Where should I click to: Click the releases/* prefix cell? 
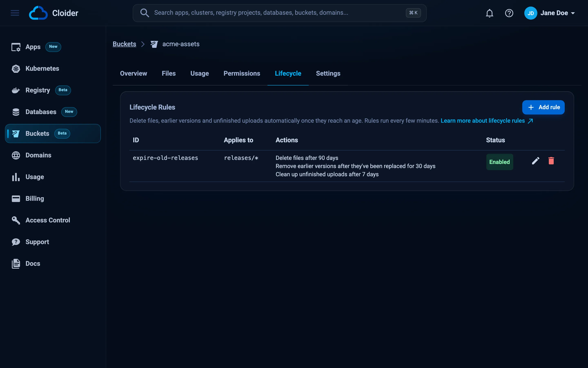pos(241,158)
